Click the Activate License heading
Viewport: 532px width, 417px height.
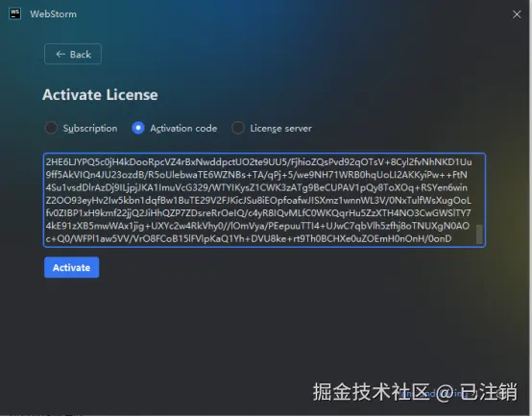click(x=100, y=95)
